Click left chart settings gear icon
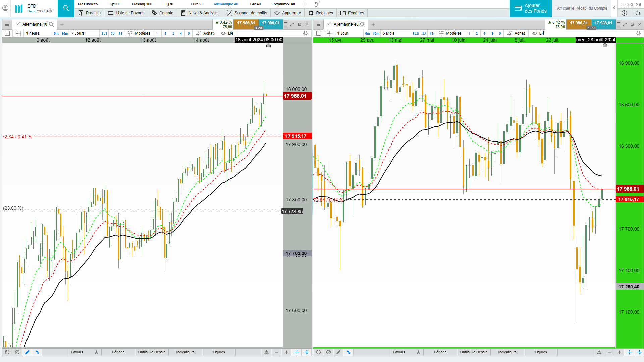 (306, 33)
